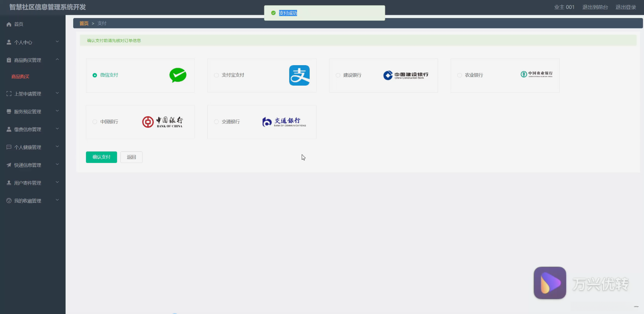This screenshot has height=314, width=644.
Task: Click the green WeChat Pay logo
Action: tap(178, 75)
